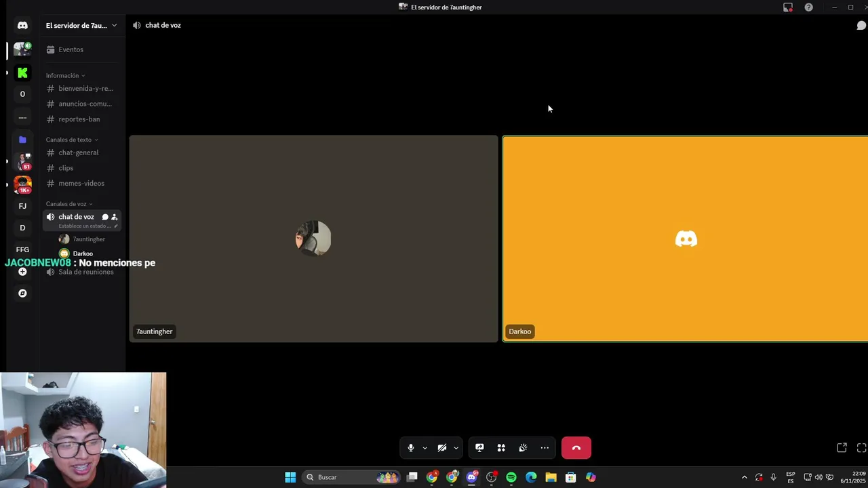Open reportes-ban channel
This screenshot has height=488, width=868.
pos(81,119)
